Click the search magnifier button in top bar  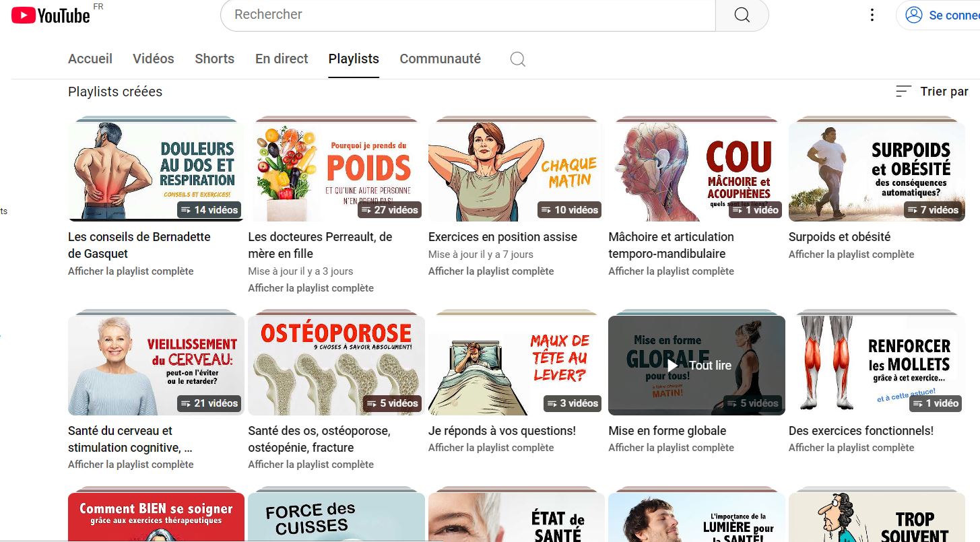[x=742, y=15]
